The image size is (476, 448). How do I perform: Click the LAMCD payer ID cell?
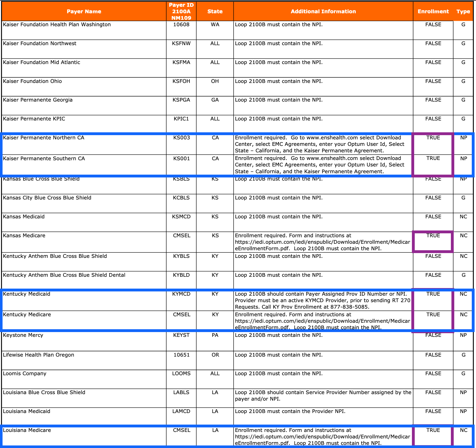(181, 411)
